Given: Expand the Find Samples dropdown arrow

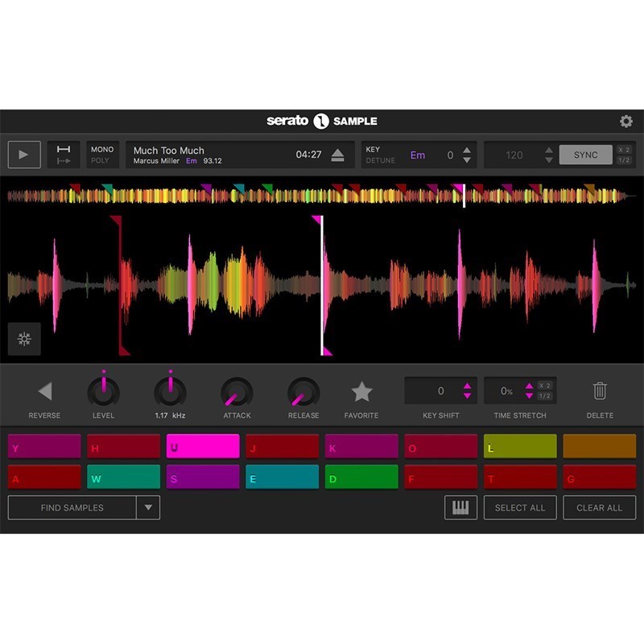Looking at the screenshot, I should tap(148, 508).
